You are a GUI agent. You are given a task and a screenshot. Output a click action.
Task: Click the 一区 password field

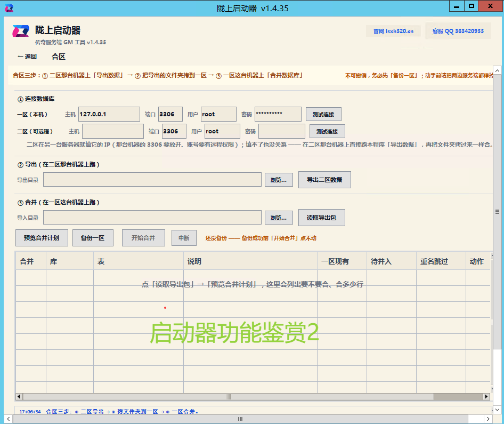pos(278,114)
